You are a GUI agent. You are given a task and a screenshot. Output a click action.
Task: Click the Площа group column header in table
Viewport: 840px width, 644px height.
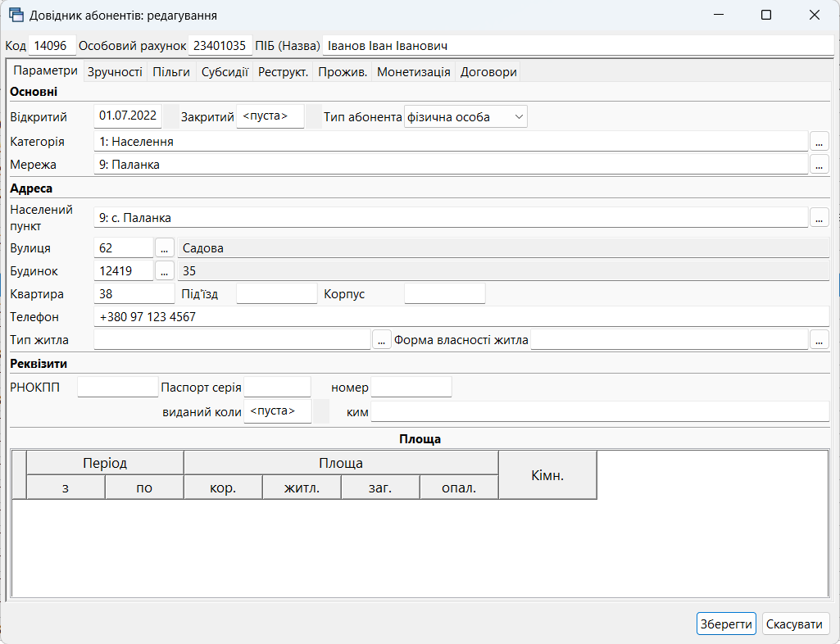(x=341, y=463)
